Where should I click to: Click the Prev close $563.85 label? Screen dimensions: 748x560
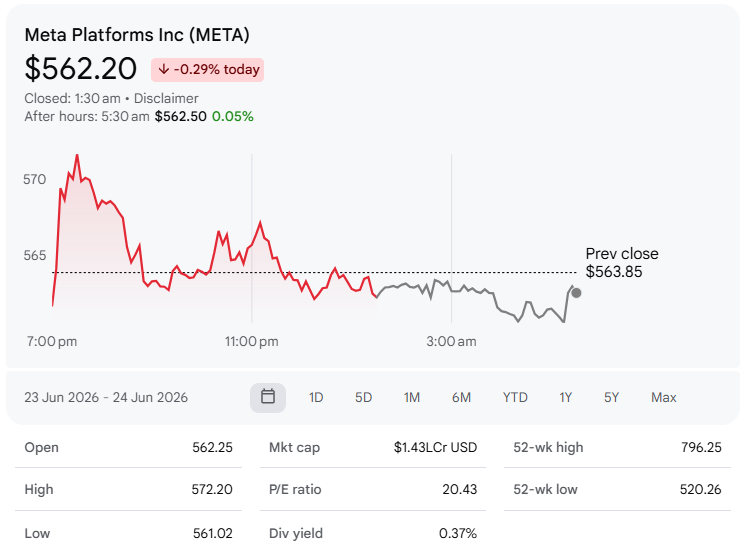[622, 263]
